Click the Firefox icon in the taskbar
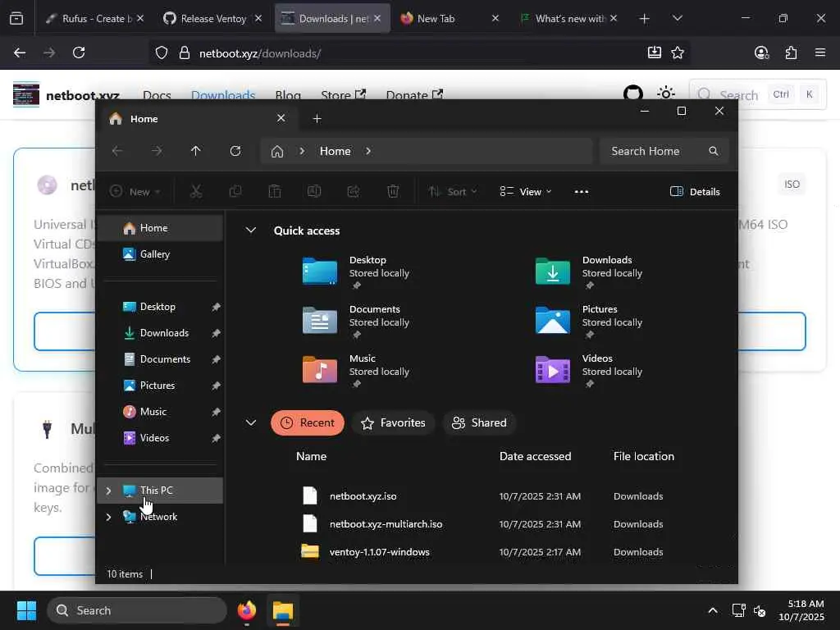 tap(246, 610)
